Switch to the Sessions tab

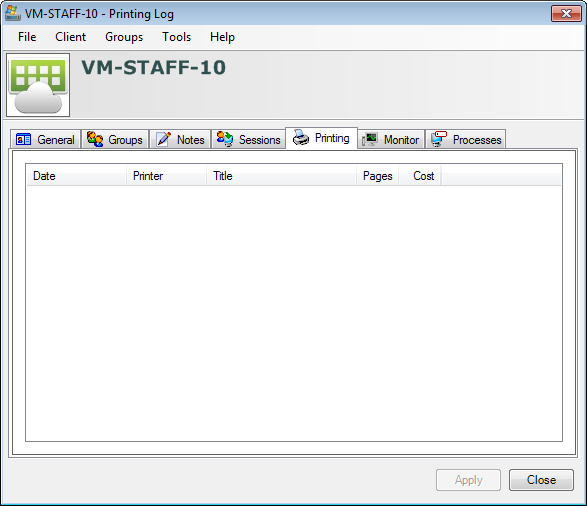(249, 140)
